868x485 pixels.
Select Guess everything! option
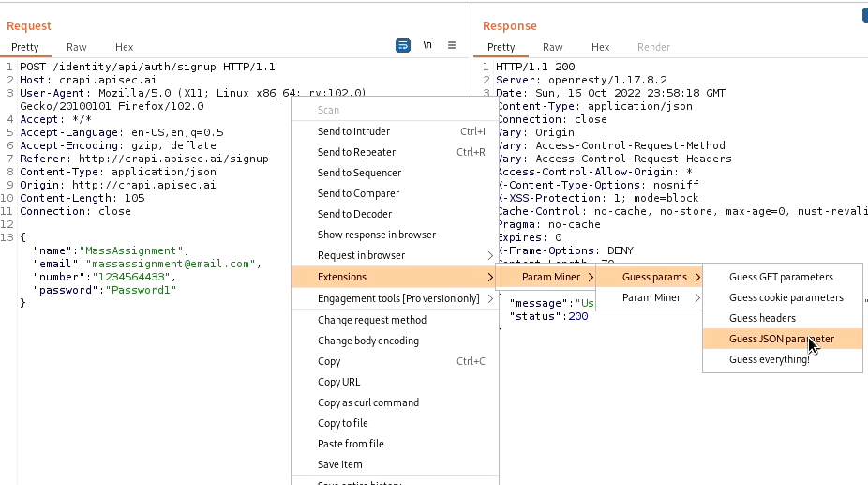769,359
